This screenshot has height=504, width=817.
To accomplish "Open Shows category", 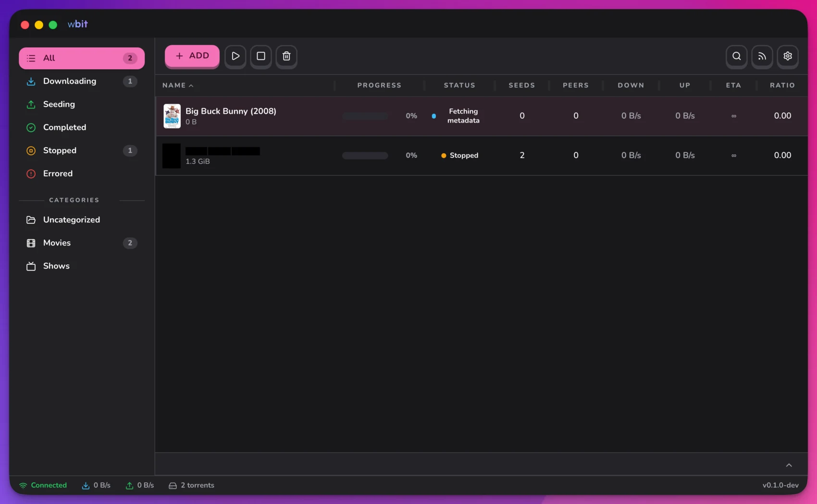I will pyautogui.click(x=82, y=266).
